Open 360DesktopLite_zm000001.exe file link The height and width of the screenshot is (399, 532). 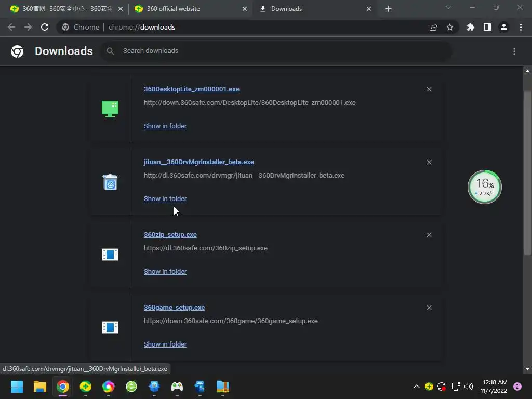191,89
